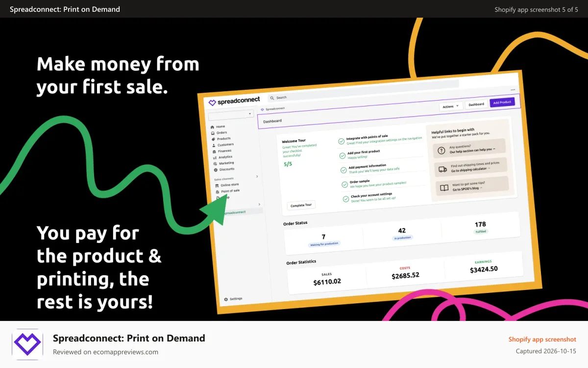Expand the Sales channels chevron
Viewport: 588px width, 368px height.
pos(257,176)
